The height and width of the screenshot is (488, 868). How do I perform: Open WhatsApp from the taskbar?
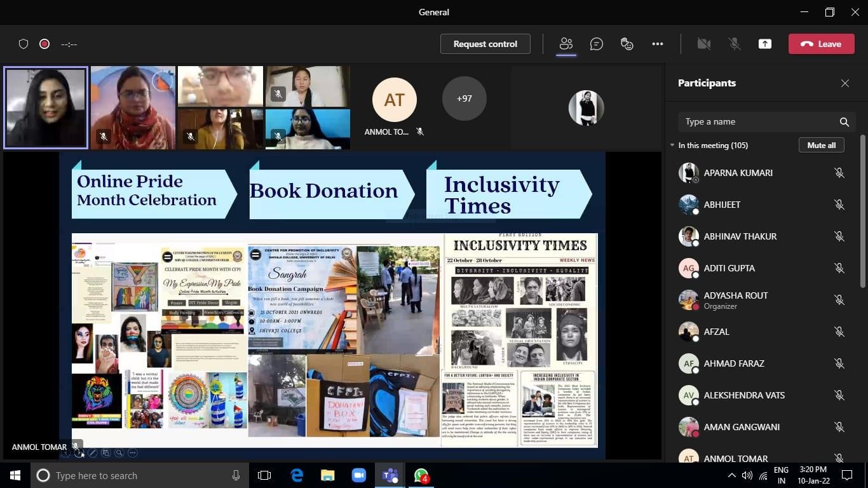[x=421, y=475]
